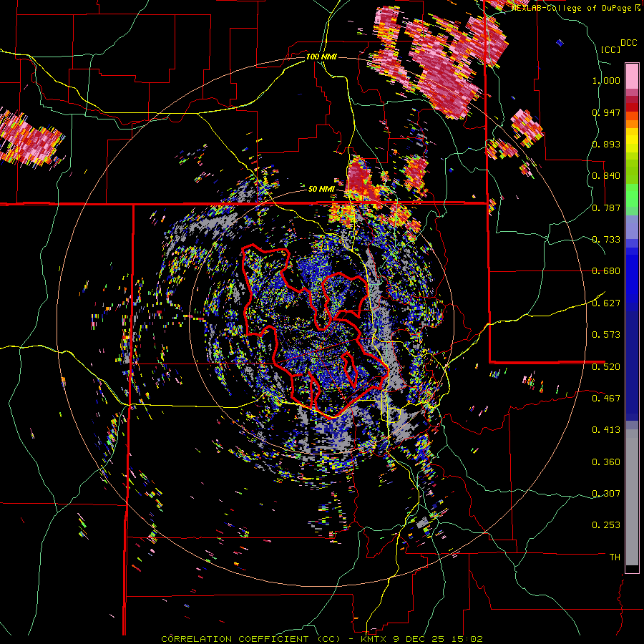This screenshot has width=644, height=644.
Task: Click the 0.733 scale label
Action: click(606, 240)
